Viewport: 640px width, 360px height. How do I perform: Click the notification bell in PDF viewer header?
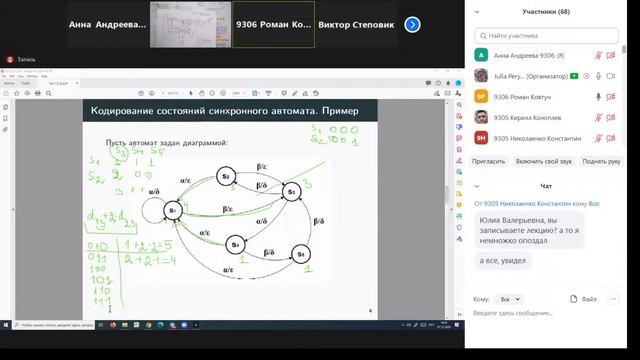click(448, 83)
